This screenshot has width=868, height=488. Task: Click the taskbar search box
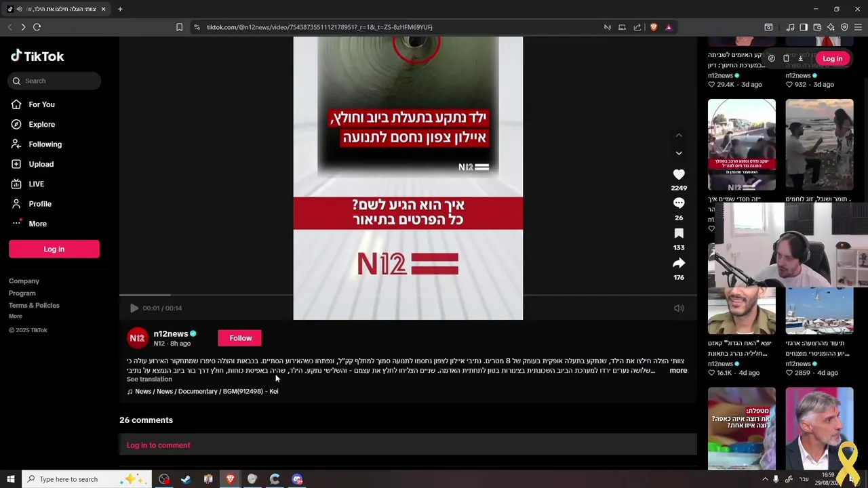point(87,479)
